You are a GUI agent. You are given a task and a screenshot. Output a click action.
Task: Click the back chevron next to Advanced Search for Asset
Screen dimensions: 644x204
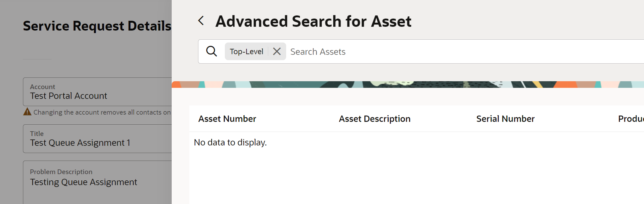(201, 20)
